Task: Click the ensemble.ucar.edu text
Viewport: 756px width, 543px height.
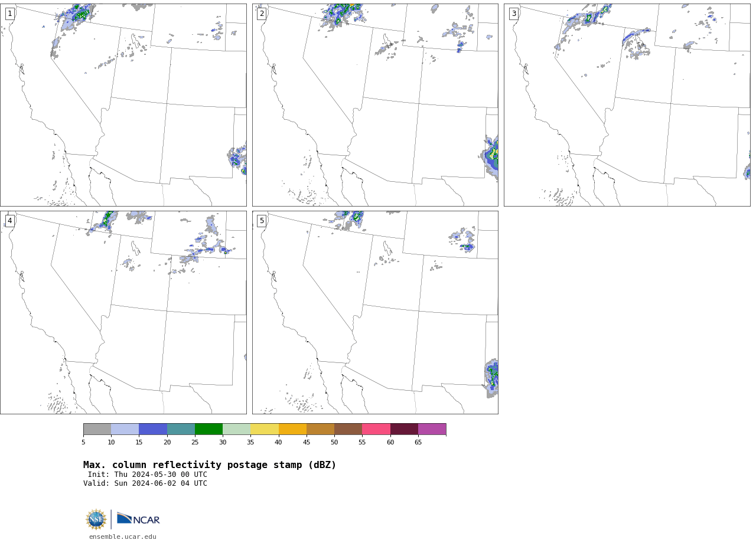Action: tap(123, 537)
